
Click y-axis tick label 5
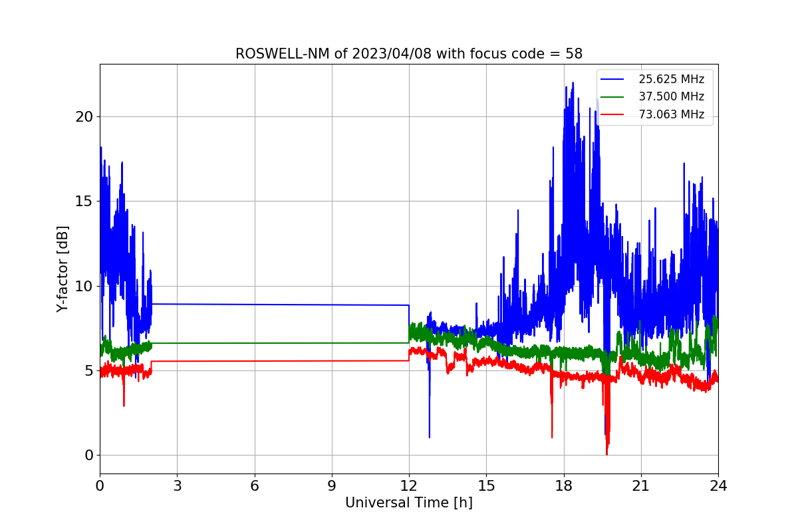click(89, 371)
